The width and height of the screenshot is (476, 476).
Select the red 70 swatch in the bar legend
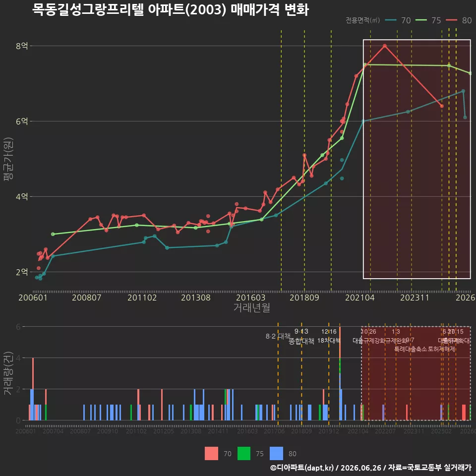[211, 454]
